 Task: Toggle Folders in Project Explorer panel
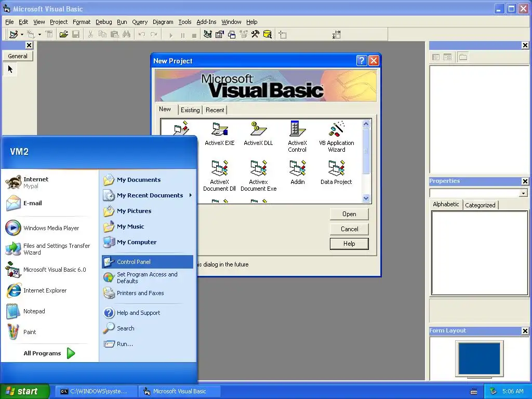pyautogui.click(x=463, y=57)
